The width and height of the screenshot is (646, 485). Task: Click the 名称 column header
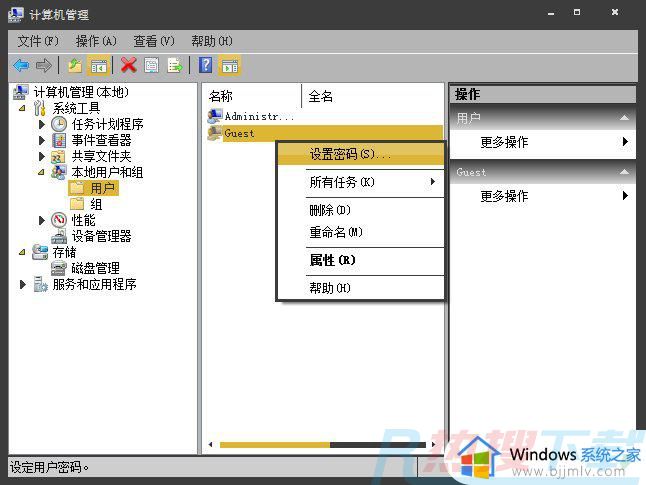(252, 96)
